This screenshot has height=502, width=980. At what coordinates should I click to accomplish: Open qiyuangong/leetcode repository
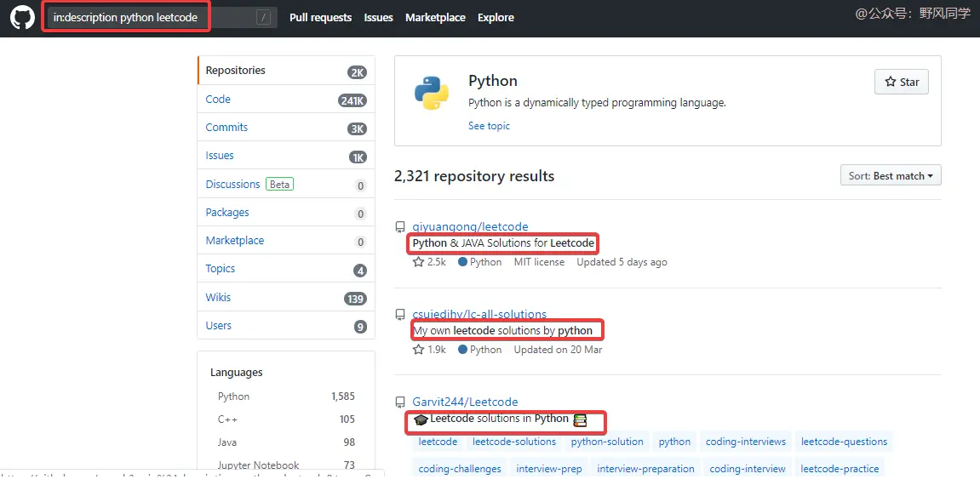470,227
